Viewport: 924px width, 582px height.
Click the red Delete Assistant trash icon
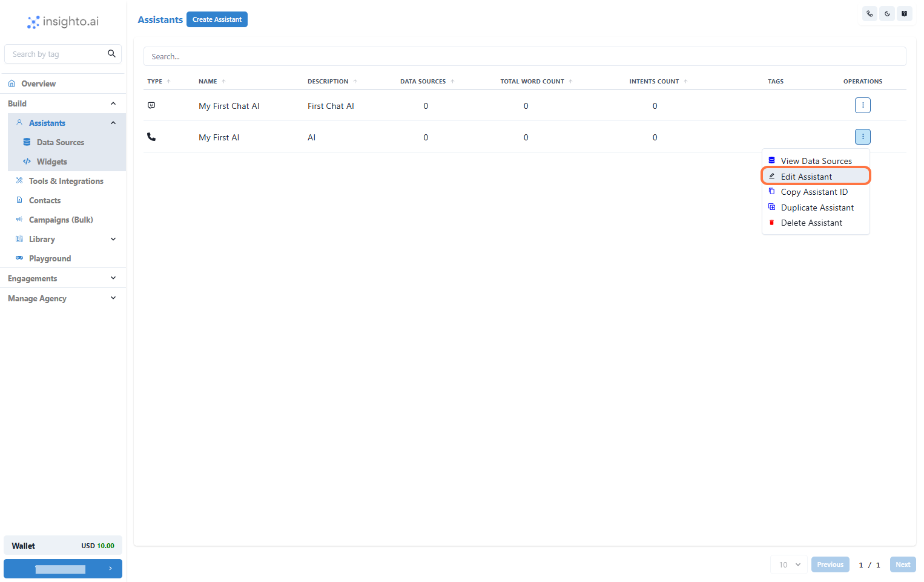click(771, 223)
